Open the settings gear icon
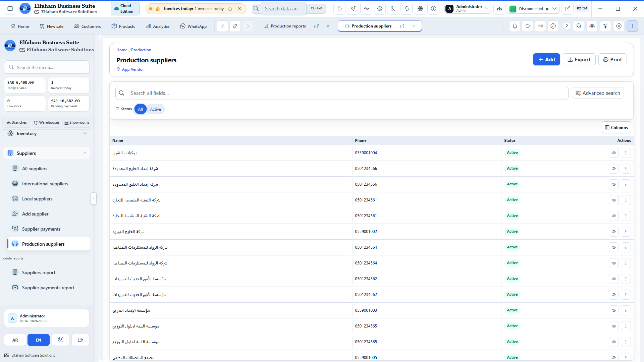This screenshot has height=362, width=644. click(x=380, y=9)
